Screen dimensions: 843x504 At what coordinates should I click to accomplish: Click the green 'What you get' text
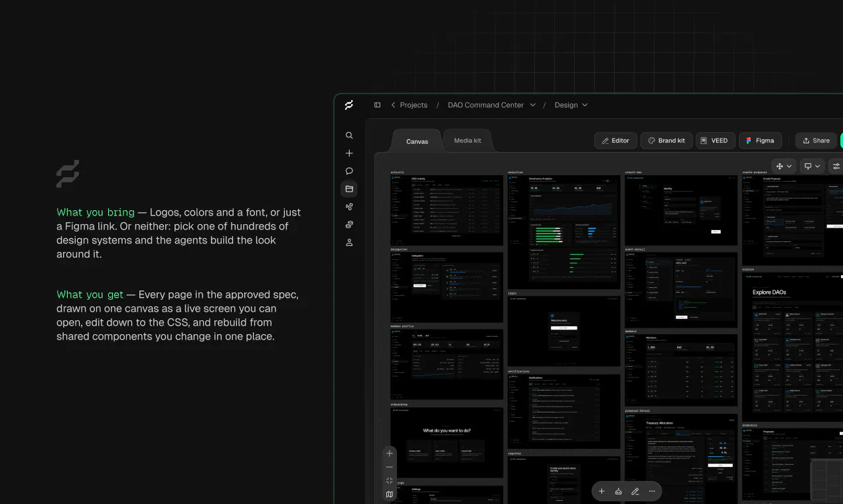point(90,294)
